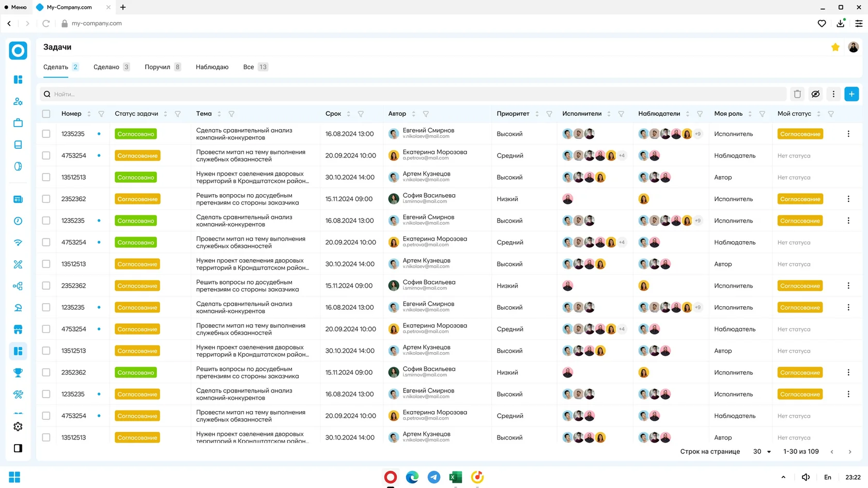Open the book icon section in the sidebar

(18, 145)
